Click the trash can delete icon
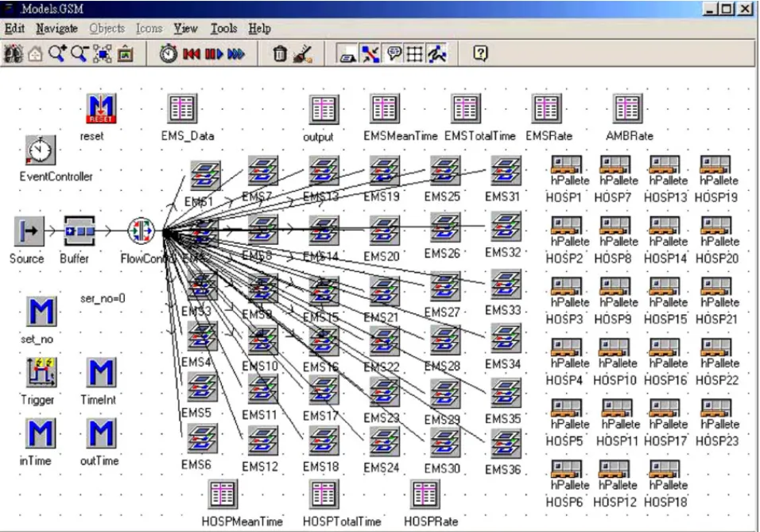The height and width of the screenshot is (532, 760). click(280, 53)
